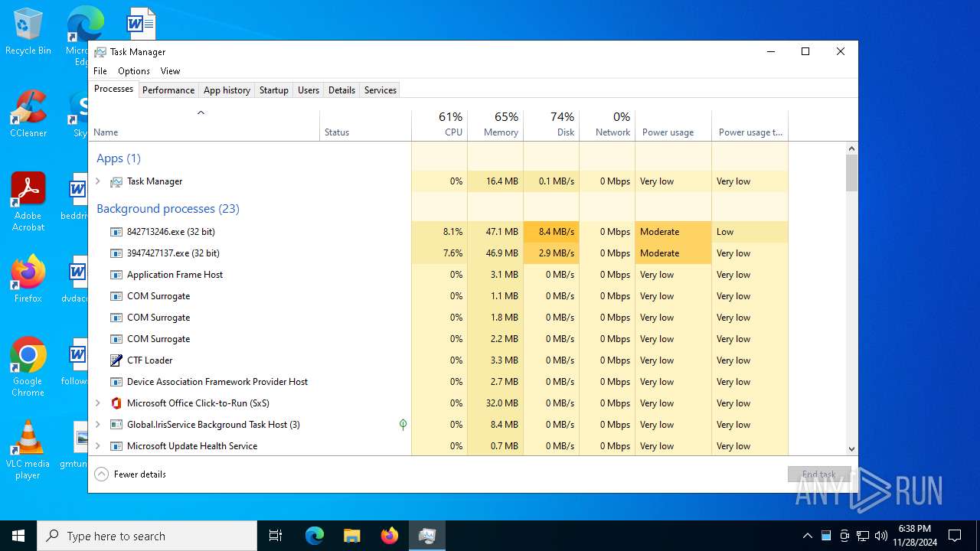Open Google Chrome desktop shortcut

28,367
